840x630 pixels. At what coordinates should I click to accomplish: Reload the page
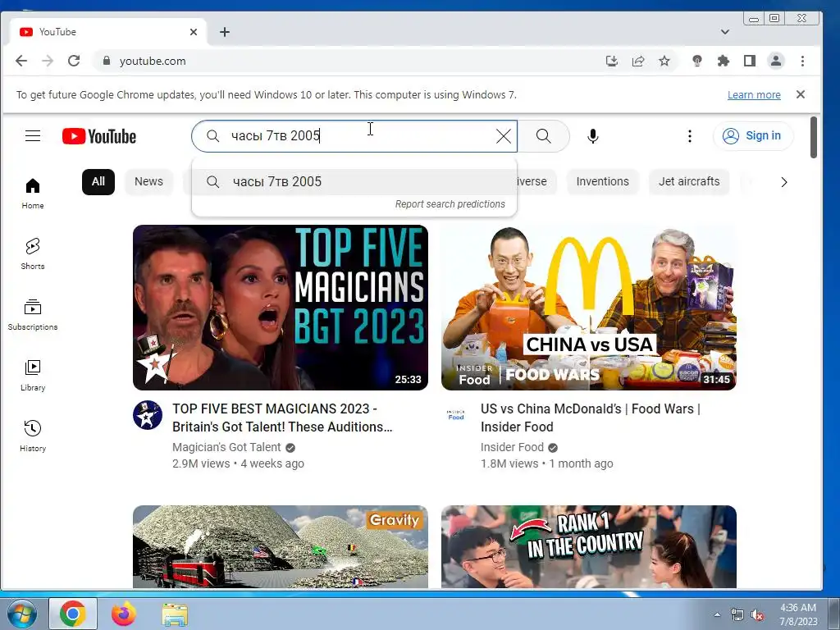(x=74, y=61)
